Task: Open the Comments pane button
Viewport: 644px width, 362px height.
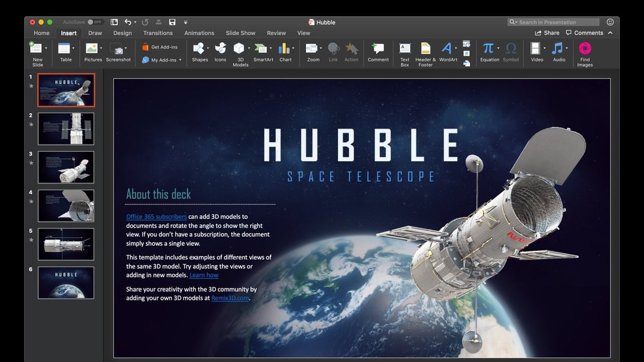Action: tap(585, 33)
